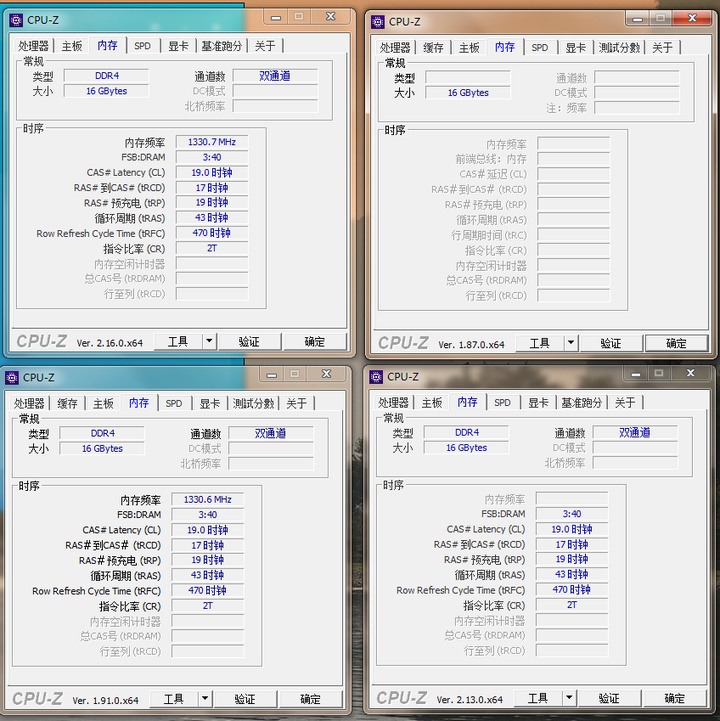Open 显卡 tab in Ver. 1.91.0 window
The image size is (720, 721).
coord(210,404)
